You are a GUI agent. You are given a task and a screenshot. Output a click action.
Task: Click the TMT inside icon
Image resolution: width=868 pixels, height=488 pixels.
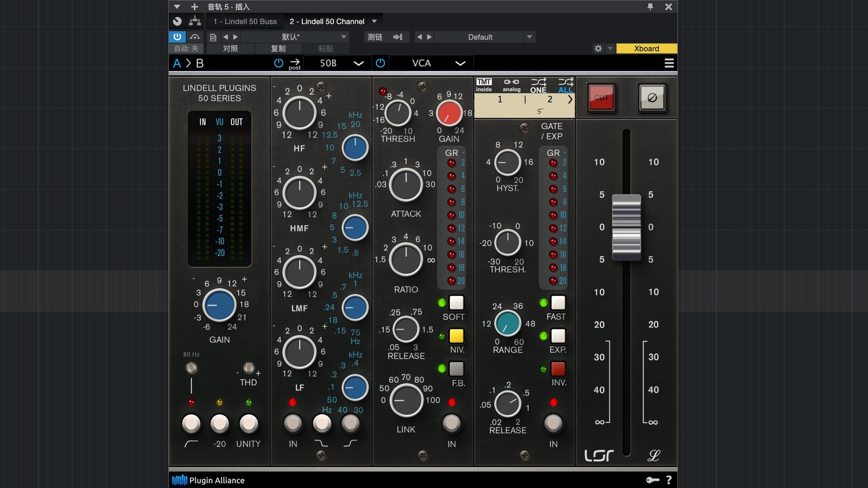[484, 85]
